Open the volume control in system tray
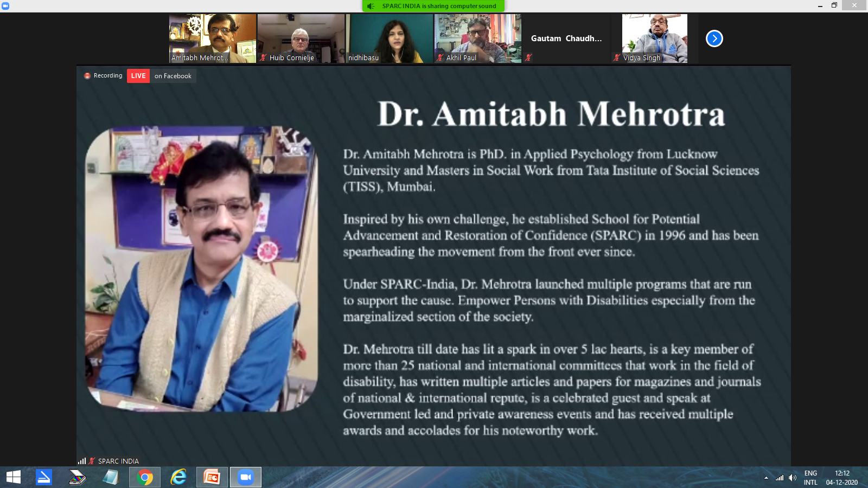Viewport: 868px width, 488px height. click(793, 478)
